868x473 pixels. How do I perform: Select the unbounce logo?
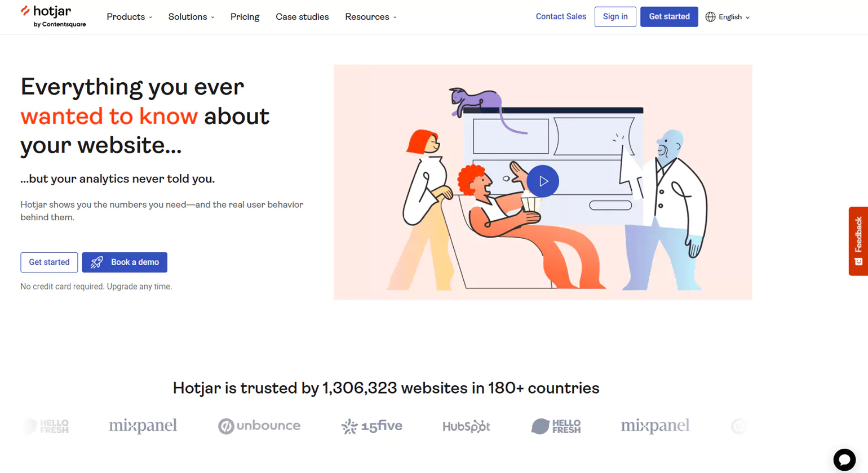pyautogui.click(x=259, y=426)
